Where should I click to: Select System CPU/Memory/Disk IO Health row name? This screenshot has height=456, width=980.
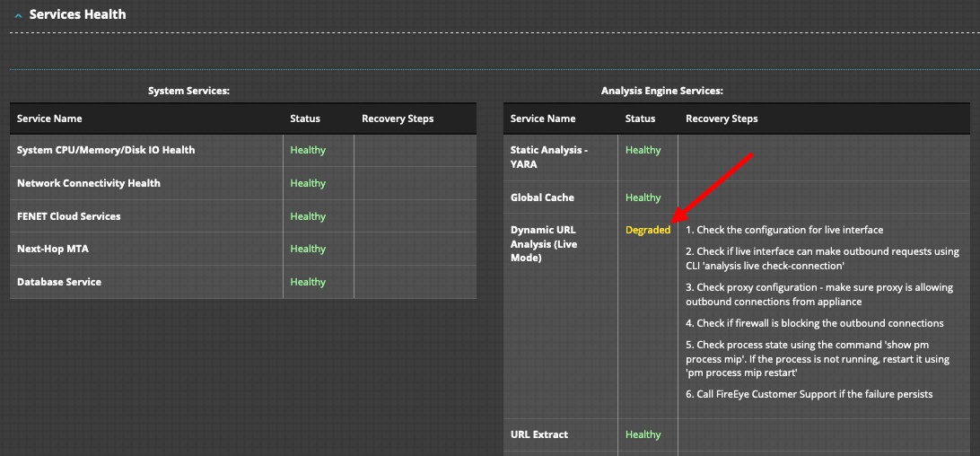[x=106, y=150]
